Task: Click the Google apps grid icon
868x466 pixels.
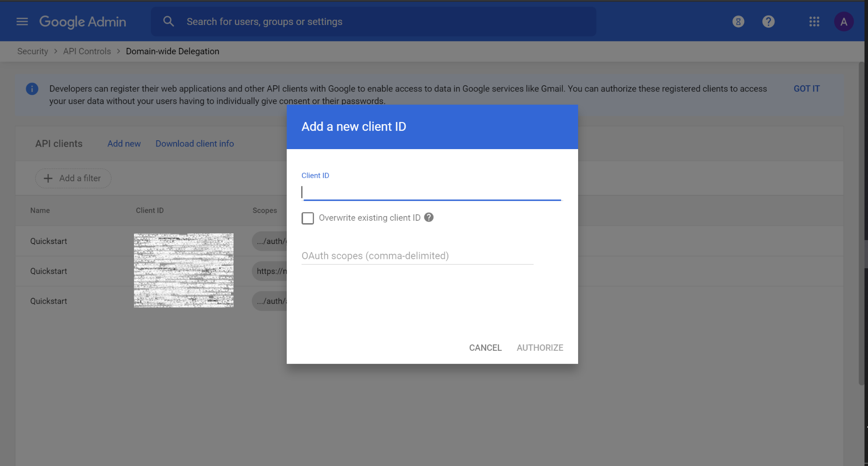Action: click(815, 21)
